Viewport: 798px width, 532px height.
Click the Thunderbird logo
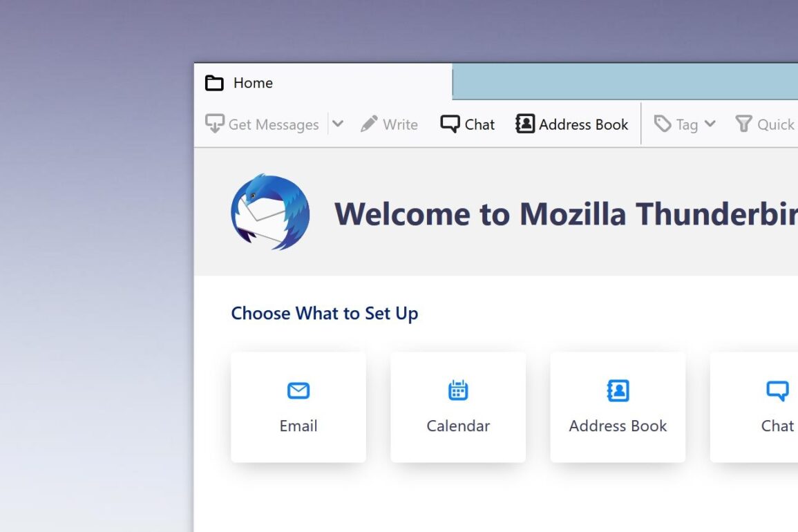(270, 212)
